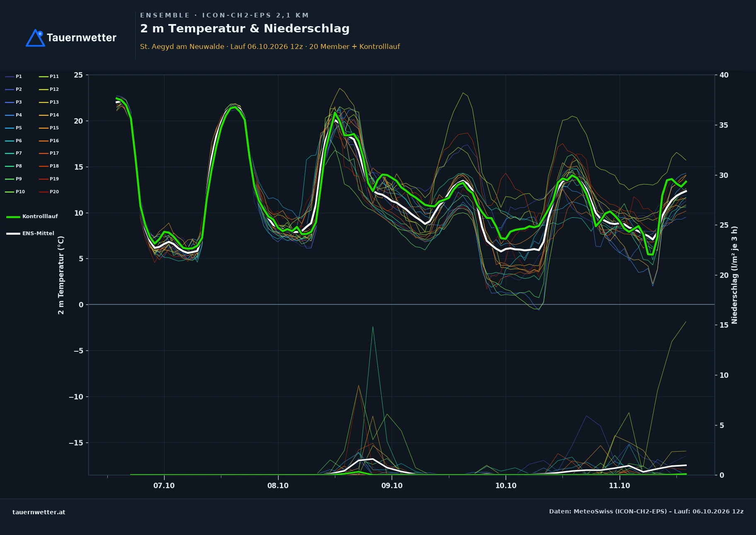Select the P2 legend entry
Image resolution: width=756 pixels, height=535 pixels.
click(14, 89)
